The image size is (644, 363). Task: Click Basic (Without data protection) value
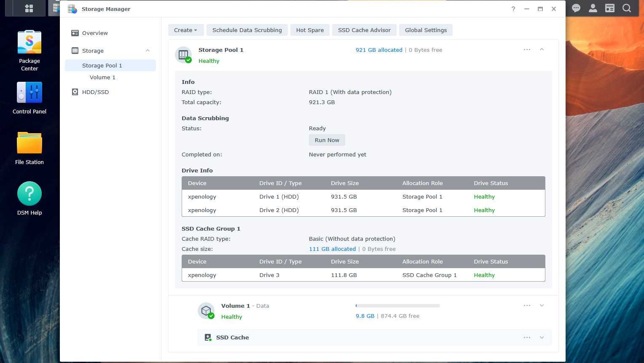[x=352, y=239]
